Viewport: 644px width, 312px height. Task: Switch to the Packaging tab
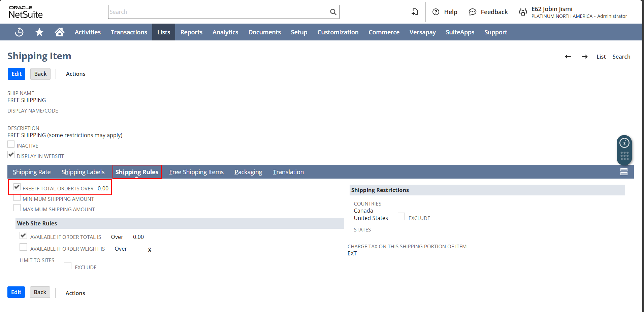[x=248, y=172]
